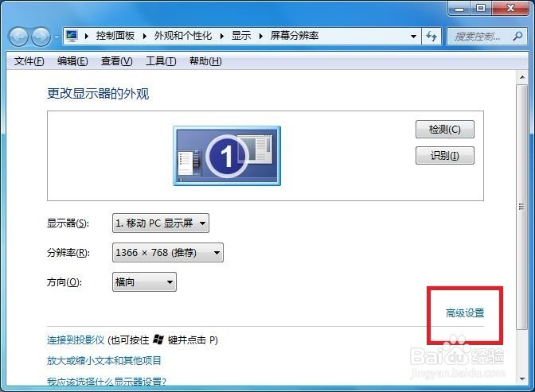Open the 文件(F) menu

29,61
